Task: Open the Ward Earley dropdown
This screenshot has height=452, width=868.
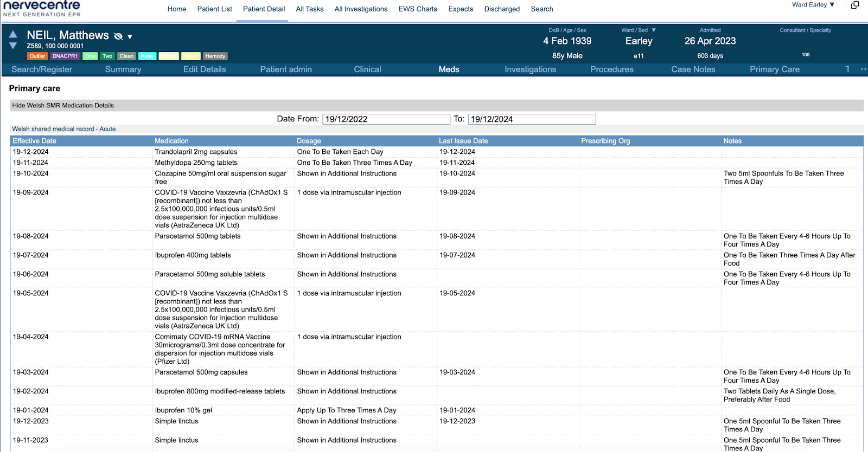Action: click(x=813, y=5)
